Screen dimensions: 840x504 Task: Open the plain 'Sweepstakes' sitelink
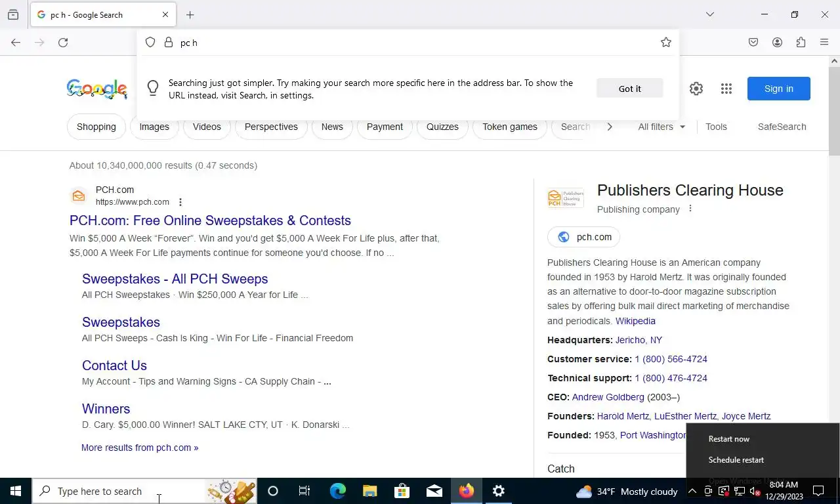pyautogui.click(x=121, y=322)
